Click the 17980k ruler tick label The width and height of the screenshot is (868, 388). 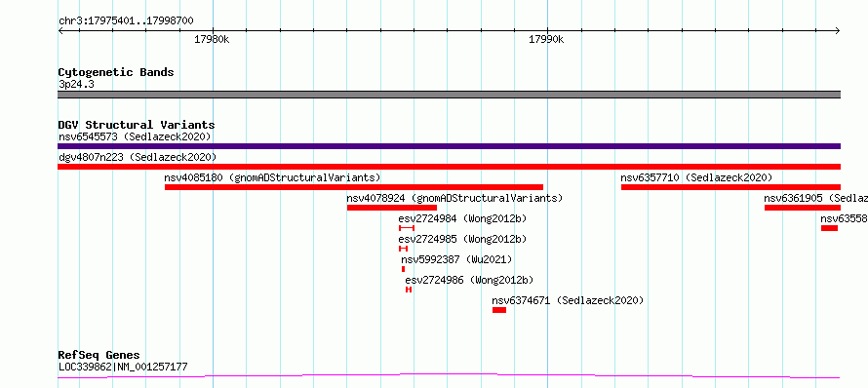tap(212, 39)
